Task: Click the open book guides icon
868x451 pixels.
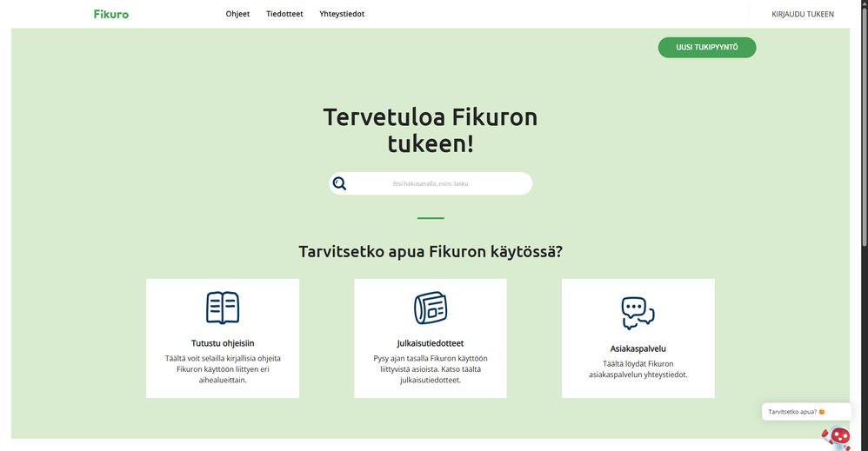Action: point(223,308)
